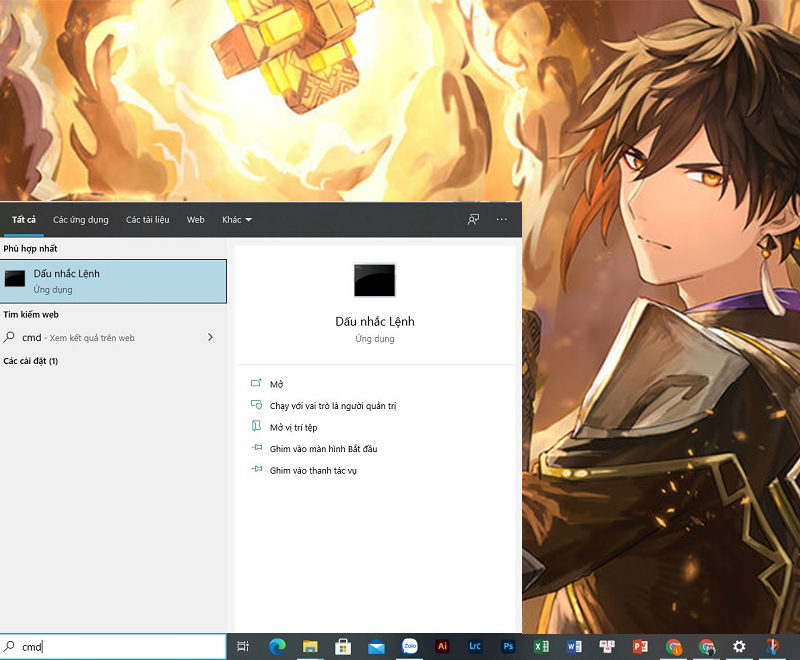Click "Dấu nhắc Lệnh" title in preview pane

point(374,321)
